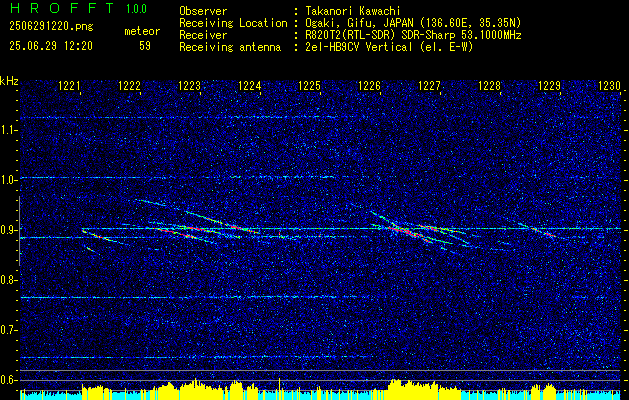Click the 1221 time marker

pos(69,86)
